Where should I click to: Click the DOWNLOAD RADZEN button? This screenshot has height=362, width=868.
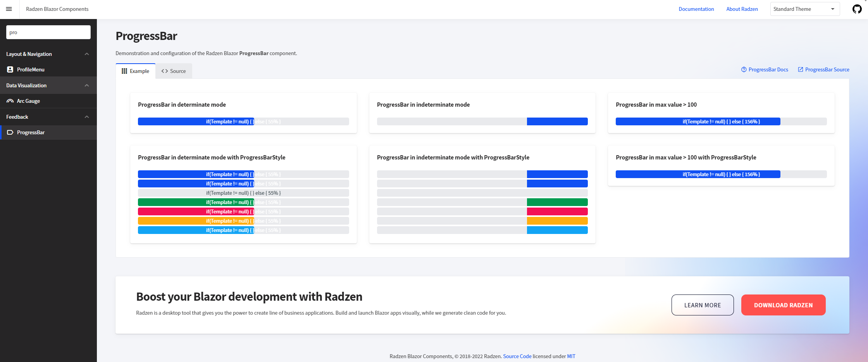coord(783,305)
